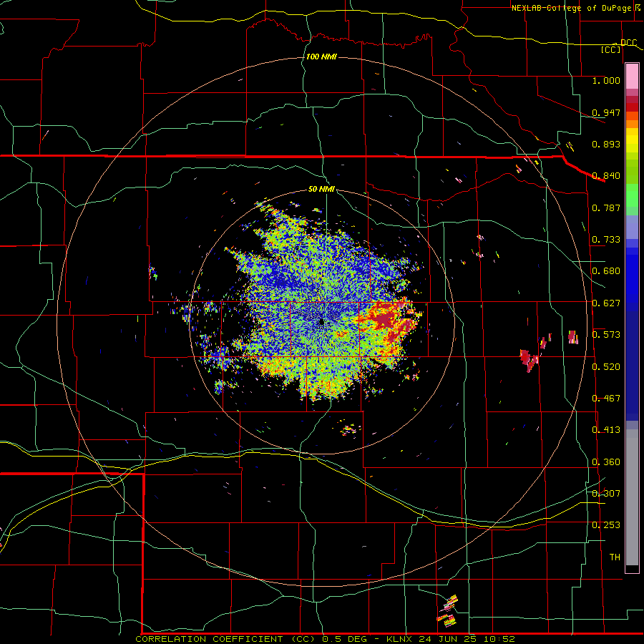Click the 0.627 scale value

point(606,303)
